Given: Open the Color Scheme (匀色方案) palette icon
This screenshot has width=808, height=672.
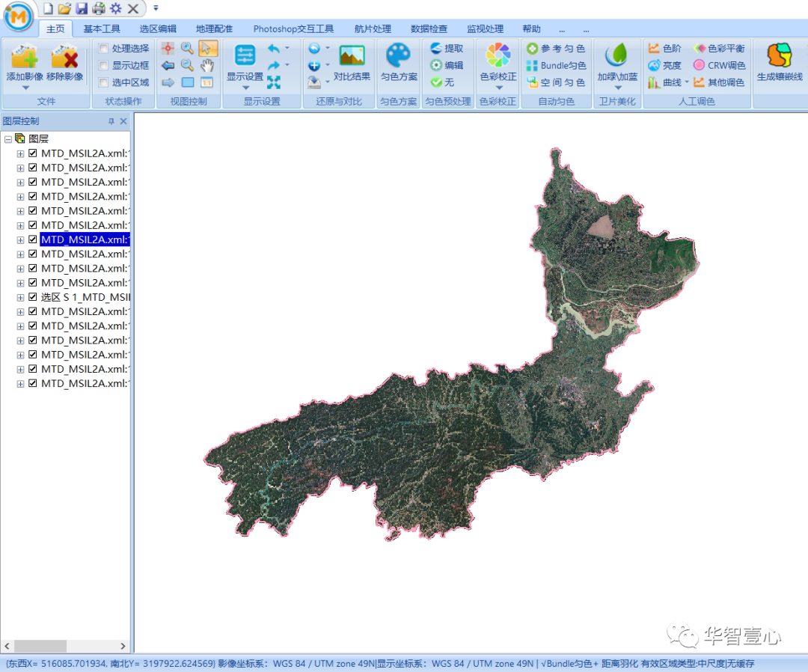Looking at the screenshot, I should (x=398, y=55).
